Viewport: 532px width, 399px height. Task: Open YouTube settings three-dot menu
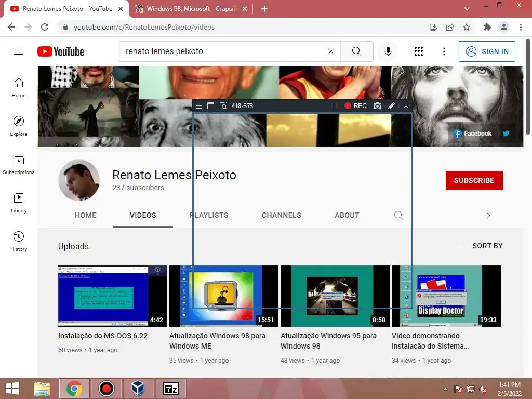pyautogui.click(x=444, y=51)
